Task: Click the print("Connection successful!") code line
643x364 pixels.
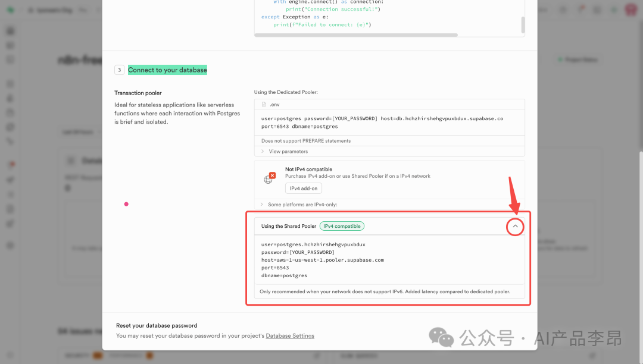Action: [x=333, y=9]
